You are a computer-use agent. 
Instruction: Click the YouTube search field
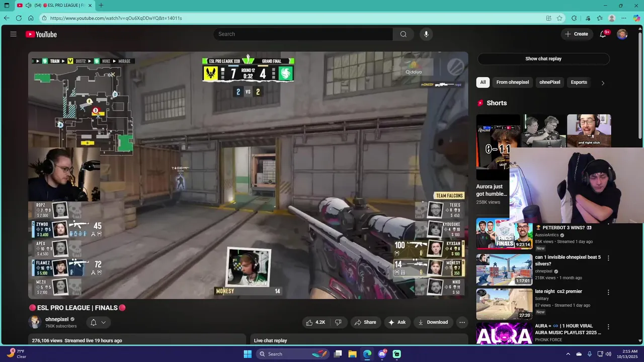[303, 34]
